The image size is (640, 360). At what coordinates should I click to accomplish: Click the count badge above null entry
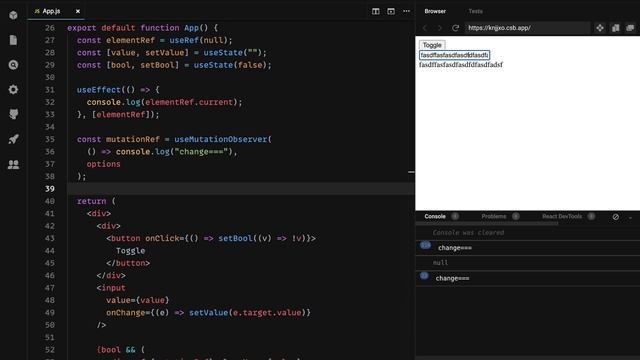(425, 245)
